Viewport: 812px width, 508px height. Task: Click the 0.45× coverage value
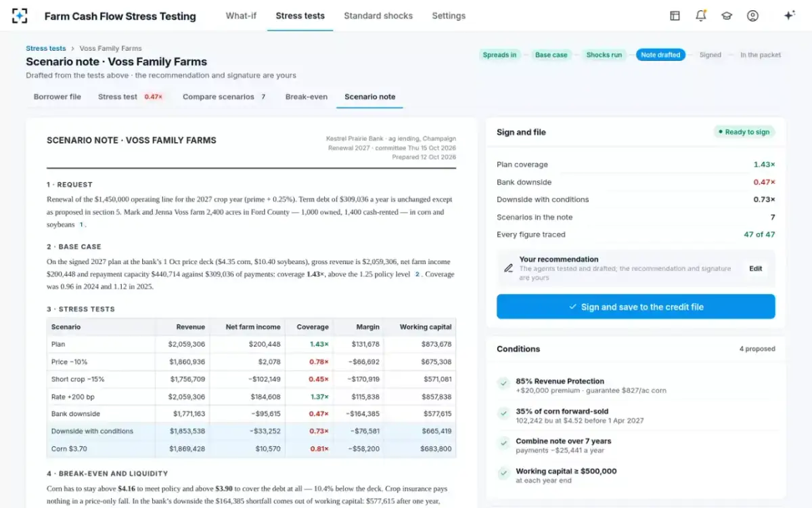319,379
